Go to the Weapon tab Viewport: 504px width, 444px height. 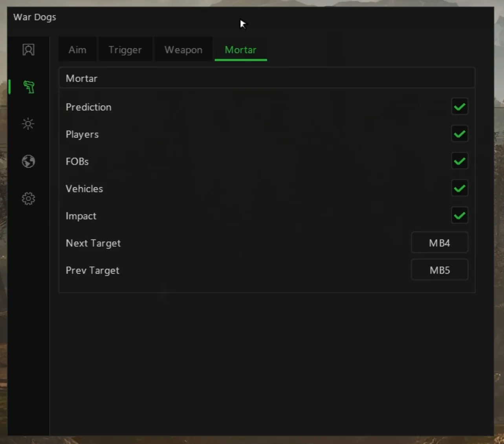pos(183,49)
